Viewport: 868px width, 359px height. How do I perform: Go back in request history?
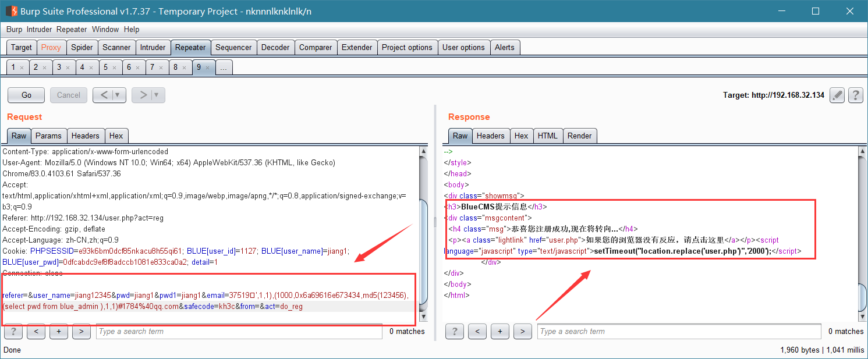pyautogui.click(x=104, y=95)
